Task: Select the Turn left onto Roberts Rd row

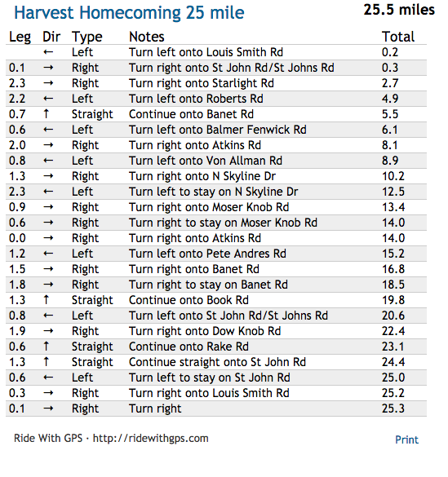Action: pos(216,99)
